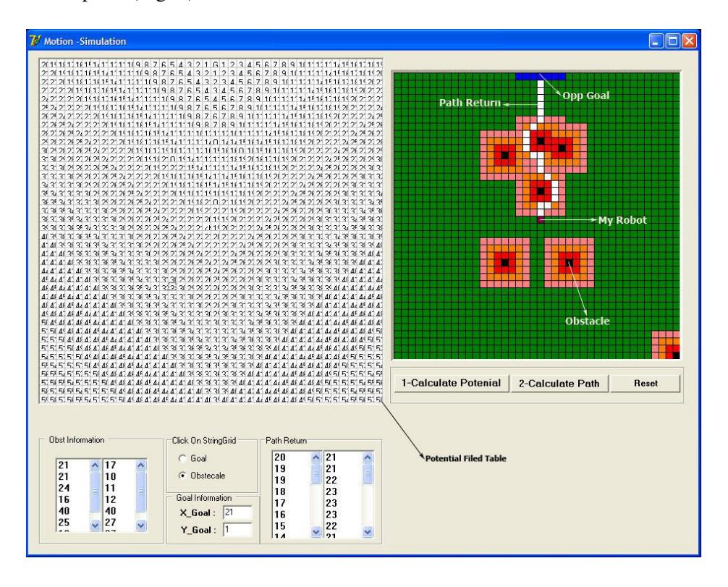Screen dimensions: 728x587
Task: Close the Motion-Simulation window
Action: pos(689,41)
